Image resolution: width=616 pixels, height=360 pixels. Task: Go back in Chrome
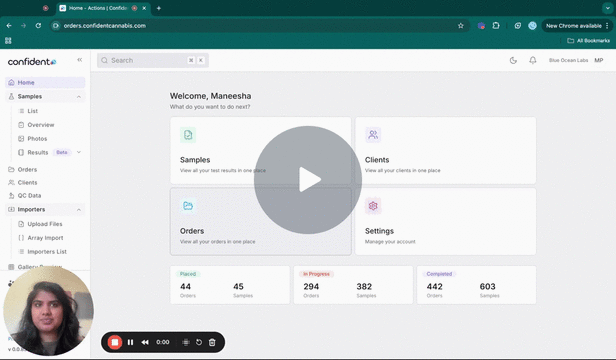(x=9, y=26)
